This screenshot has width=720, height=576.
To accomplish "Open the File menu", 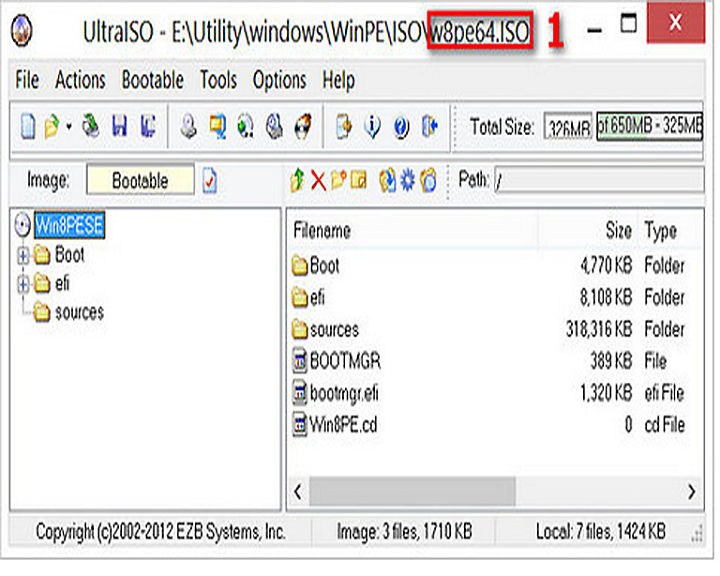I will (27, 79).
